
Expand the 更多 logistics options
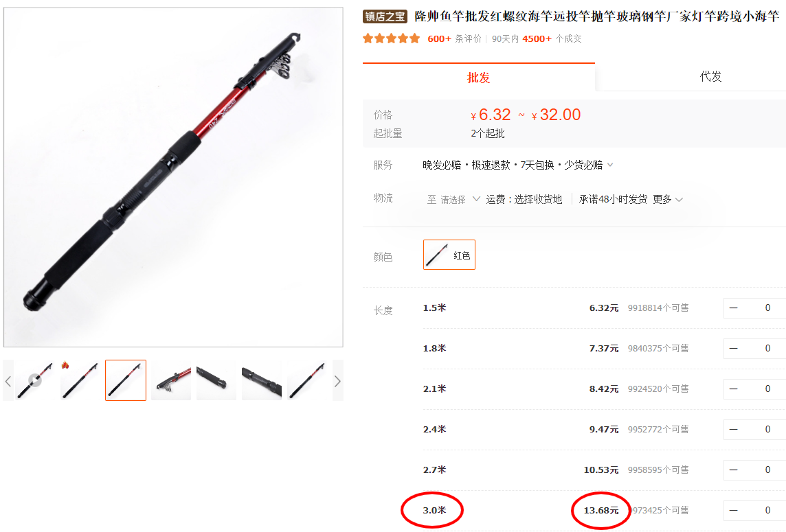pyautogui.click(x=668, y=199)
